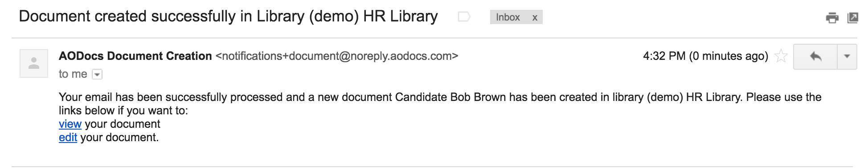This screenshot has width=868, height=168.
Task: Star this AODocs message
Action: coord(781,56)
